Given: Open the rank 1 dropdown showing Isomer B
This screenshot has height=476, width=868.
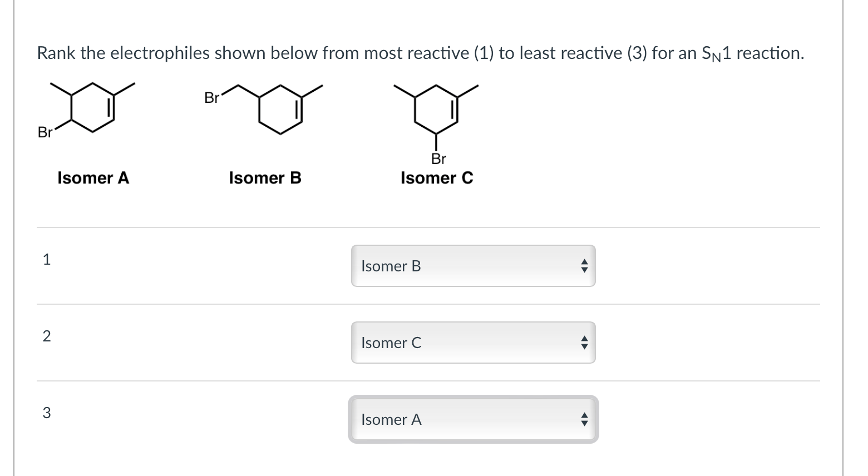Looking at the screenshot, I should coord(473,266).
